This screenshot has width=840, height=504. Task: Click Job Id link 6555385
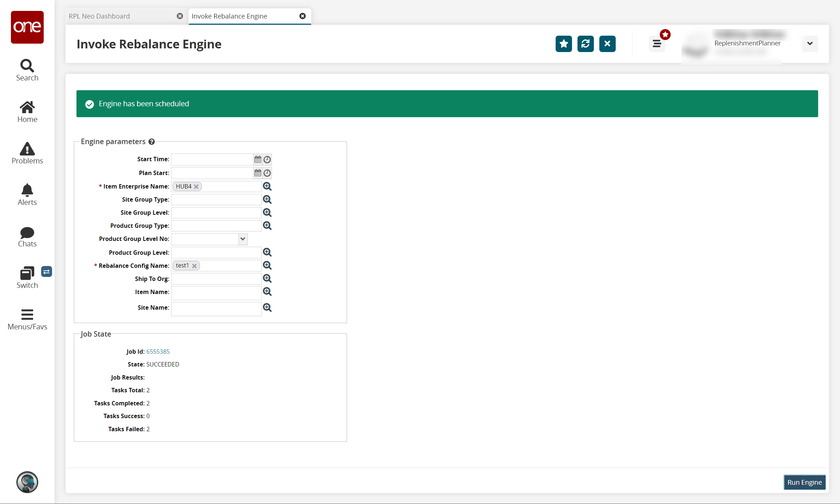(158, 351)
